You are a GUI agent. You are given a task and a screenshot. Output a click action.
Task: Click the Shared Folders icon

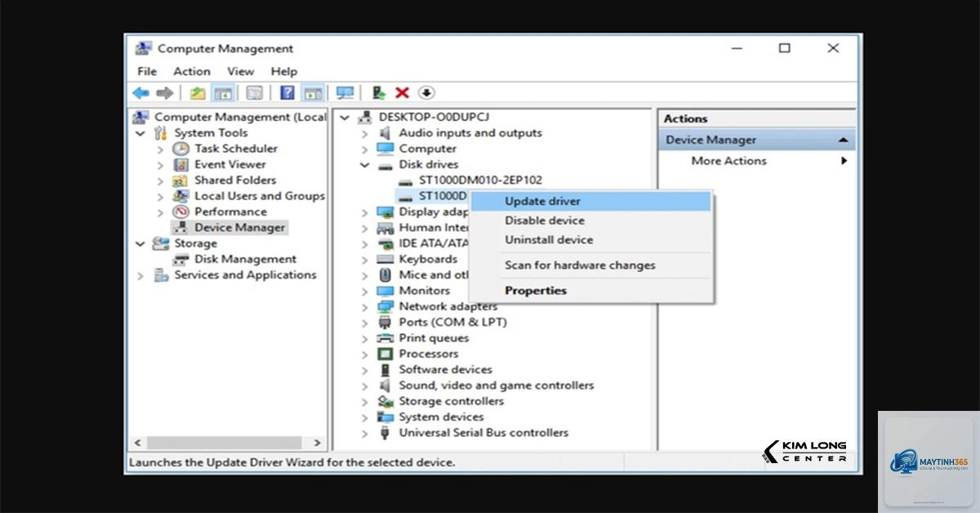[x=181, y=181]
